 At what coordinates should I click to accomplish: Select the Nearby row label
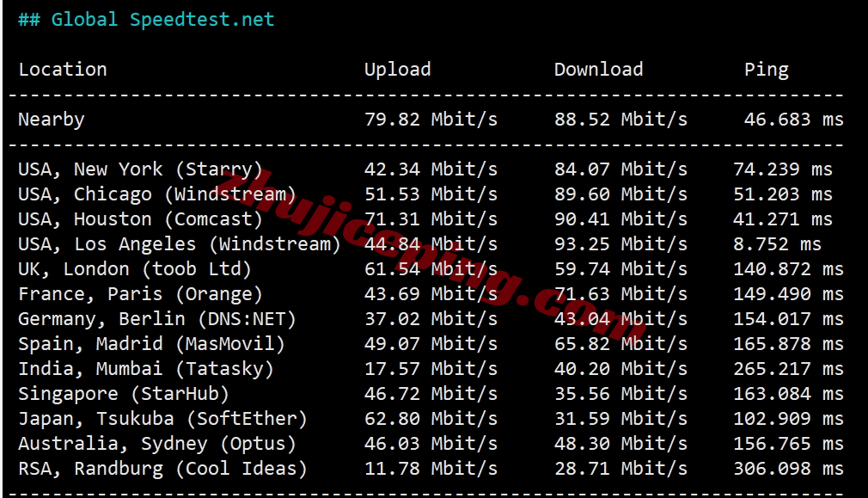52,120
